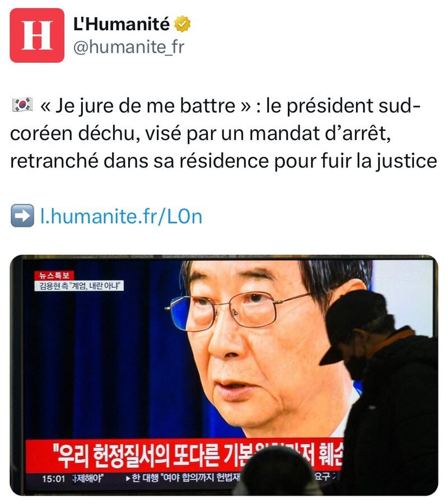Select the « Je jure de me battre » quote

[x=146, y=106]
